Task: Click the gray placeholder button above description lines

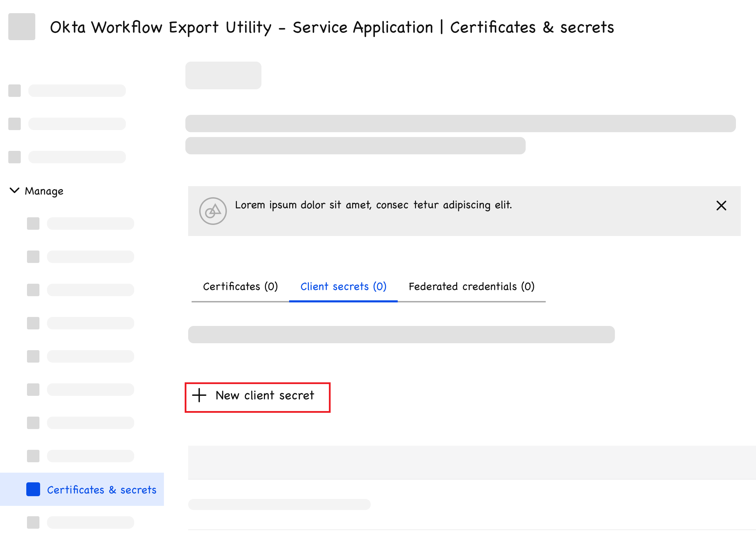Action: (223, 75)
